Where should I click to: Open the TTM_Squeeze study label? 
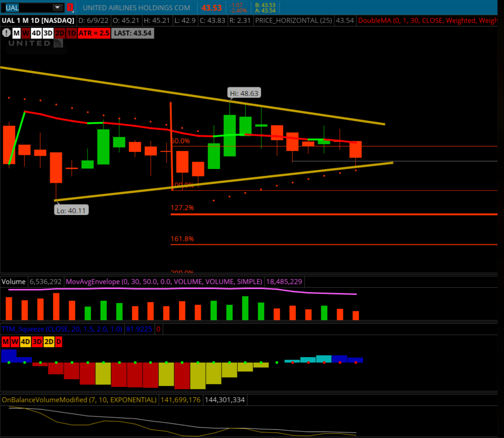pos(62,329)
